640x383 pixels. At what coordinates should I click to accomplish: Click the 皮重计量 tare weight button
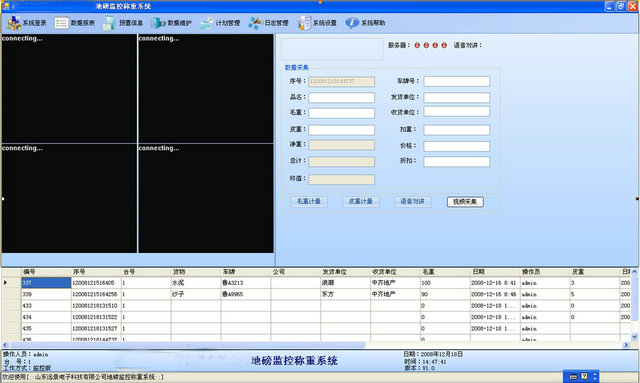point(361,201)
